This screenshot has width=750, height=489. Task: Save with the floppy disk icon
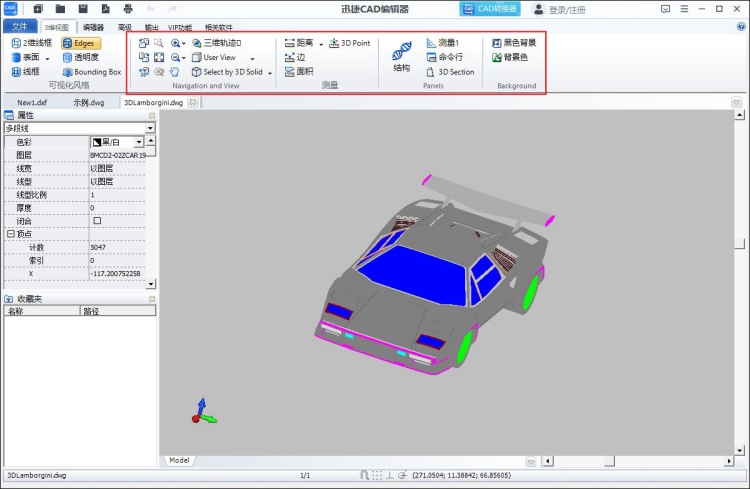83,9
